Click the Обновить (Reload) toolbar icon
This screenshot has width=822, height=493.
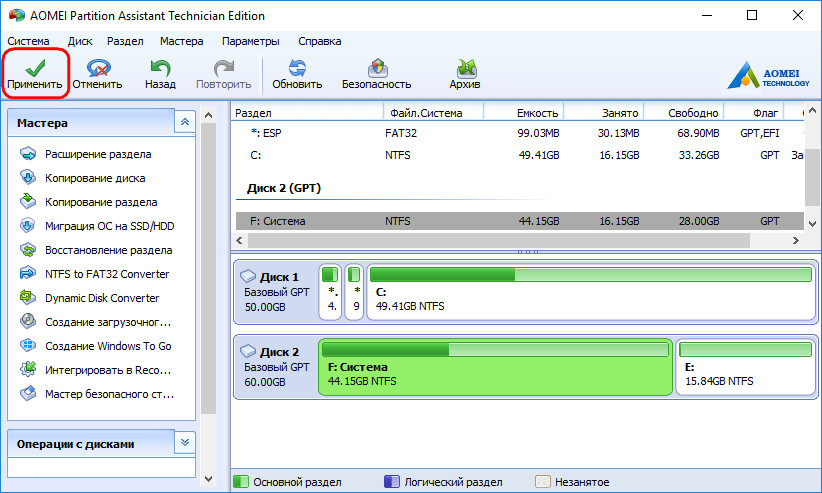coord(297,68)
